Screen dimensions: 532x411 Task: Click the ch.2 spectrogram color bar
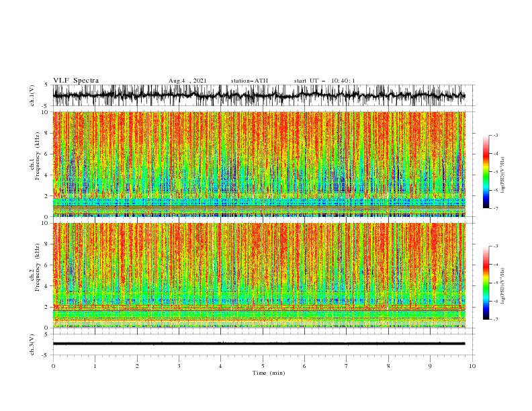point(486,283)
